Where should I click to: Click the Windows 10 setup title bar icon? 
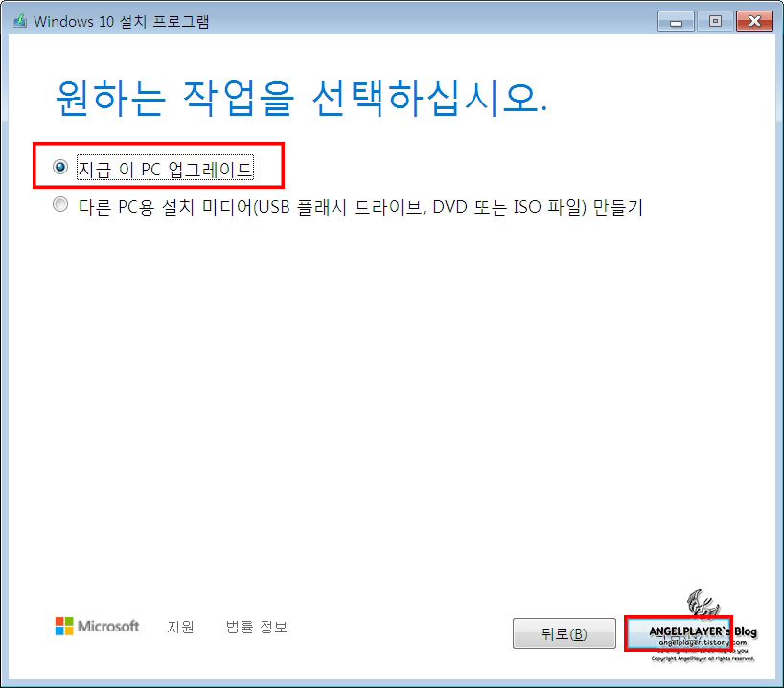20,21
